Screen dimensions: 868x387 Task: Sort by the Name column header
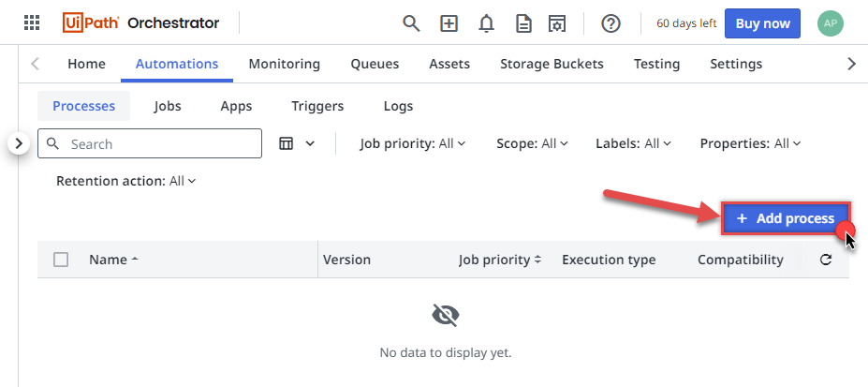[113, 260]
